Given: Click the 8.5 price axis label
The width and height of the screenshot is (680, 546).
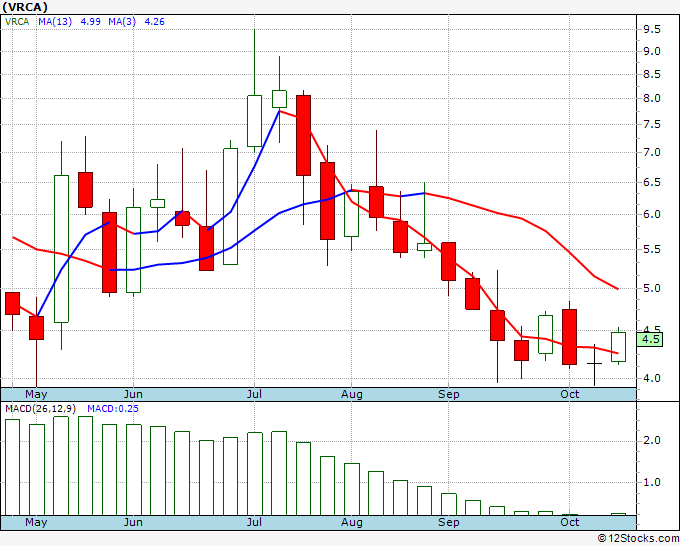Looking at the screenshot, I should (651, 75).
